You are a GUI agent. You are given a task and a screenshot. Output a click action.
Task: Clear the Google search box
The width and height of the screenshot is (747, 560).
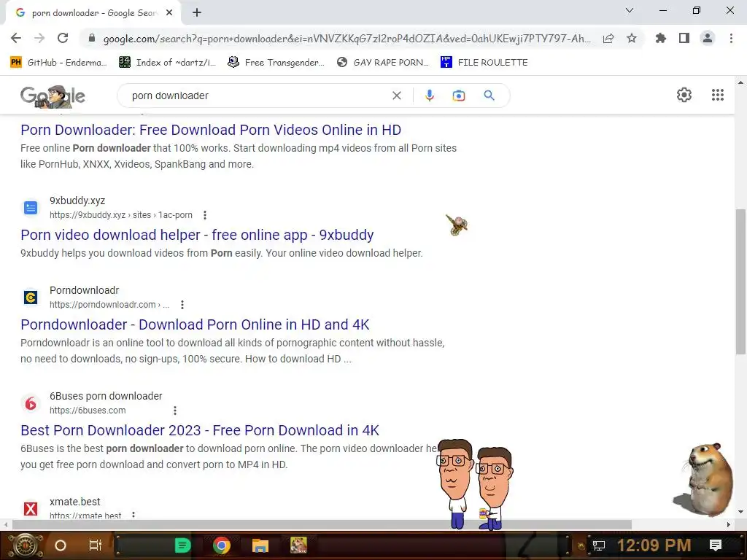[x=396, y=96]
